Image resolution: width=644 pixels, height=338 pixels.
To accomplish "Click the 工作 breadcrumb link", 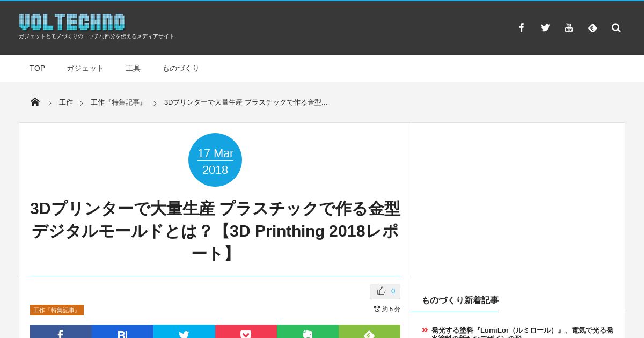I will tap(66, 102).
